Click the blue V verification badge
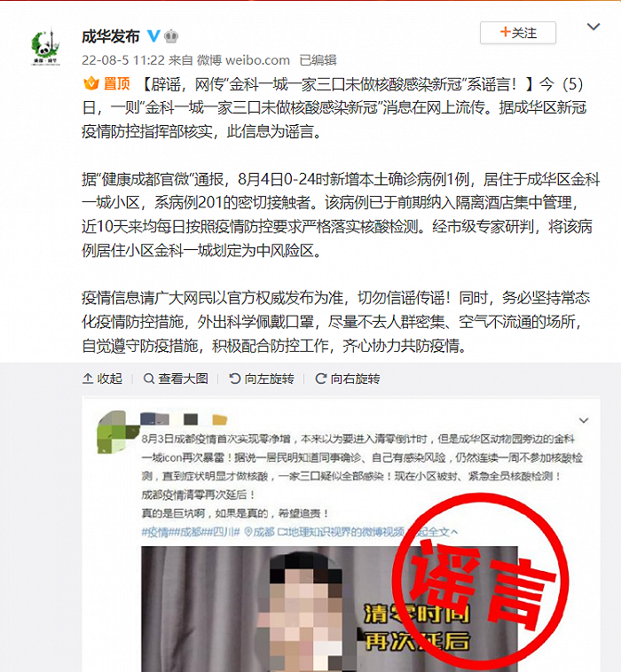The width and height of the screenshot is (621, 672). click(153, 36)
